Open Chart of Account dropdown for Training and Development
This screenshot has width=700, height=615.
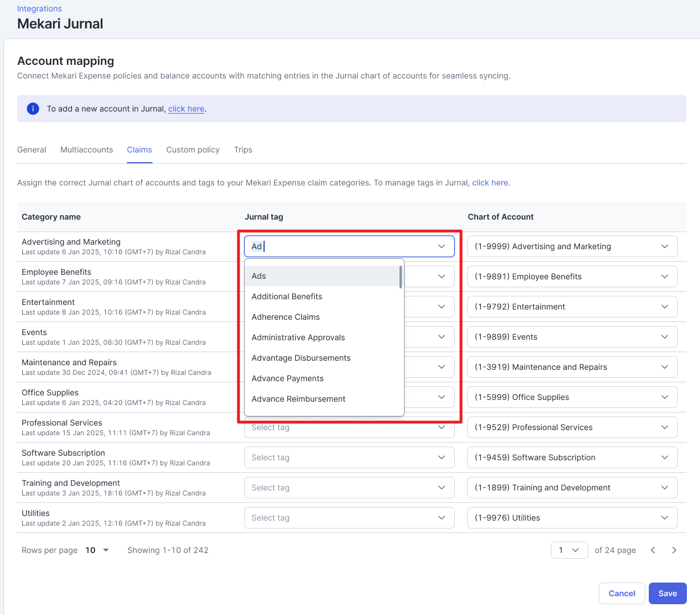click(573, 488)
